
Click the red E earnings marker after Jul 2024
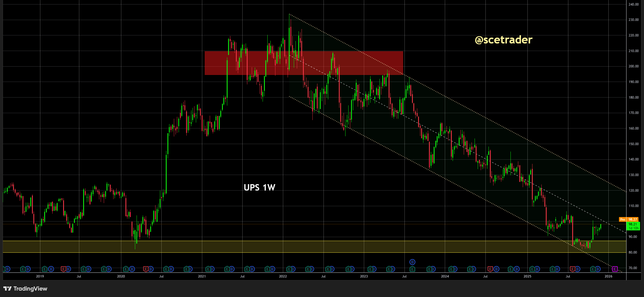490,269
